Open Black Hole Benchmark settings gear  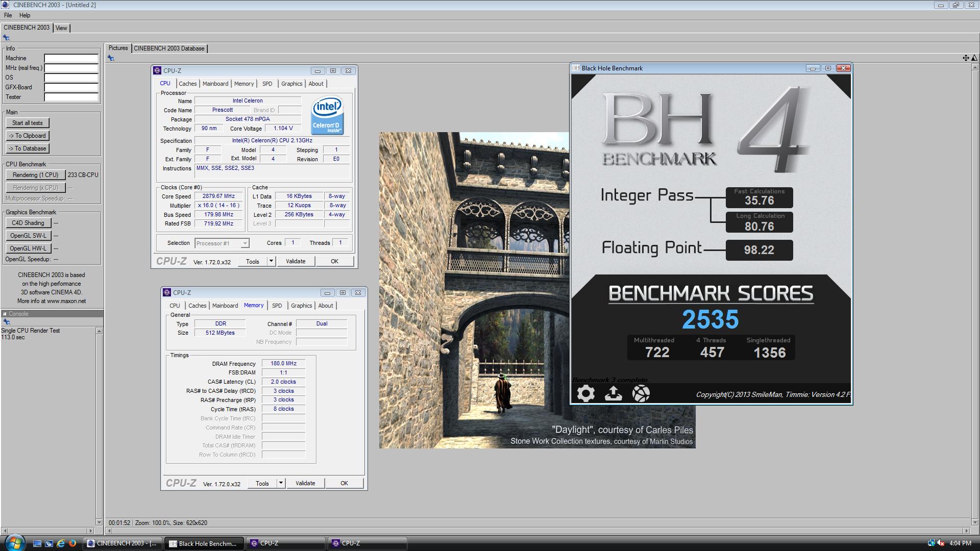[586, 393]
